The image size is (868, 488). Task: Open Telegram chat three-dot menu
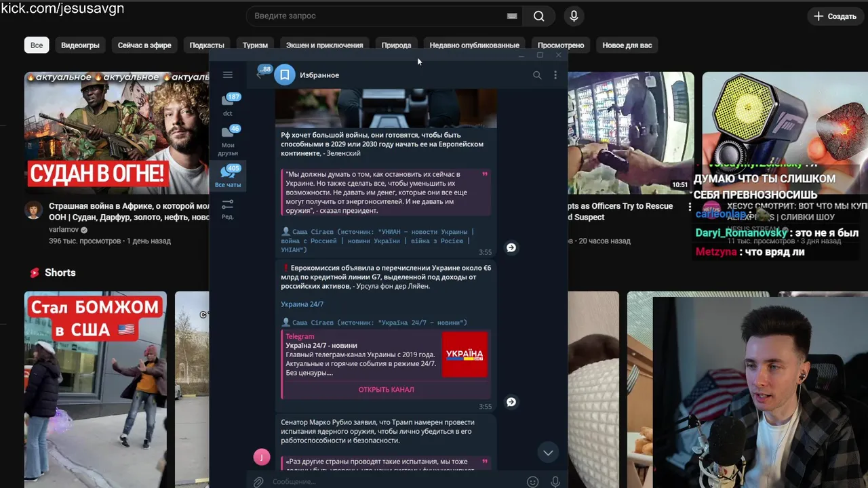point(555,75)
